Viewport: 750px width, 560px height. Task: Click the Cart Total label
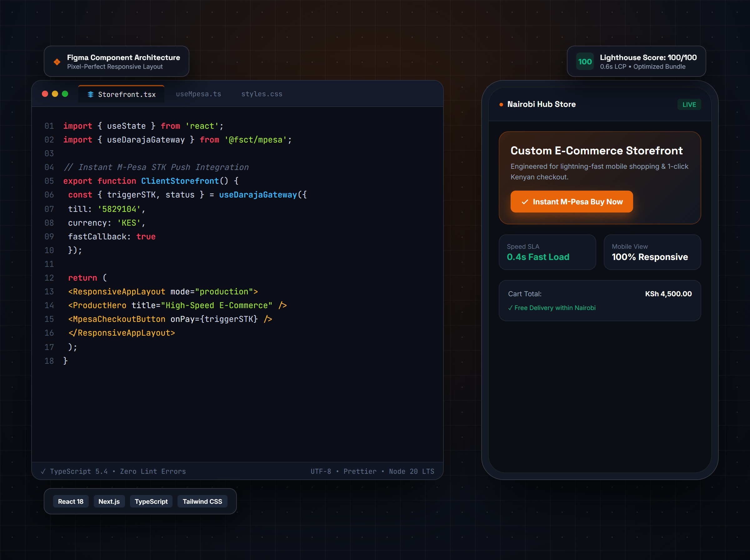point(525,294)
